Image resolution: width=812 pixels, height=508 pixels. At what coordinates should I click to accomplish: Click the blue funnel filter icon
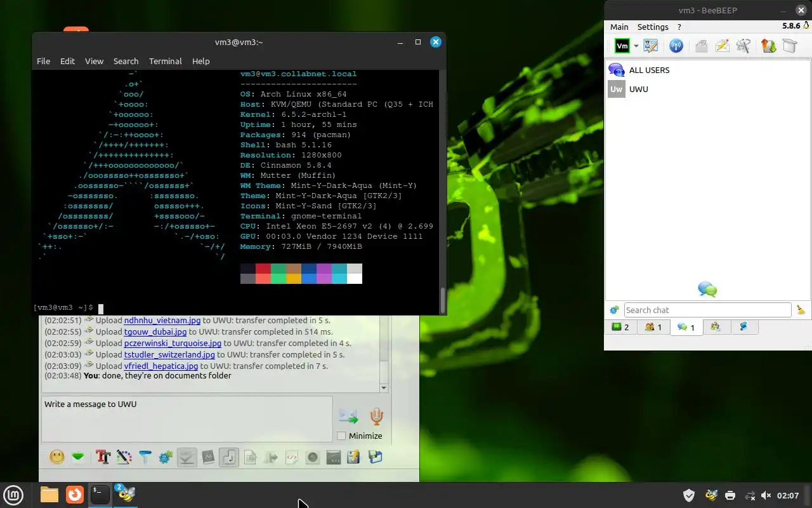(145, 457)
